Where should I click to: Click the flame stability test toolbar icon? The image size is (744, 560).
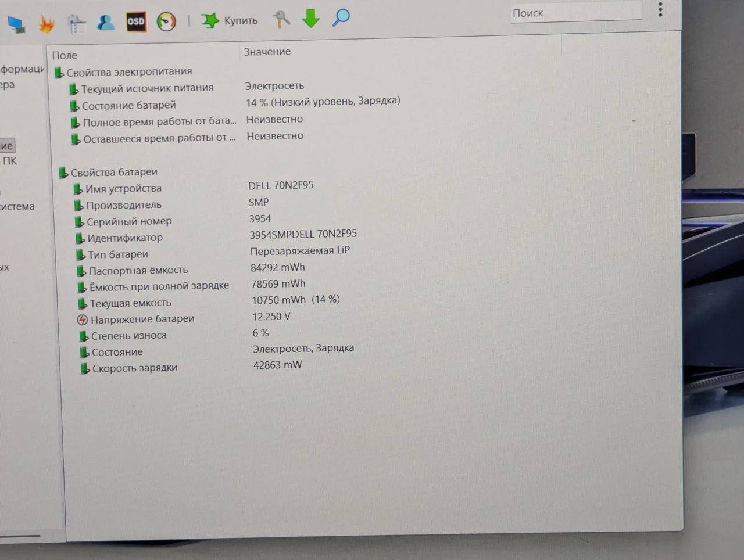[x=46, y=24]
